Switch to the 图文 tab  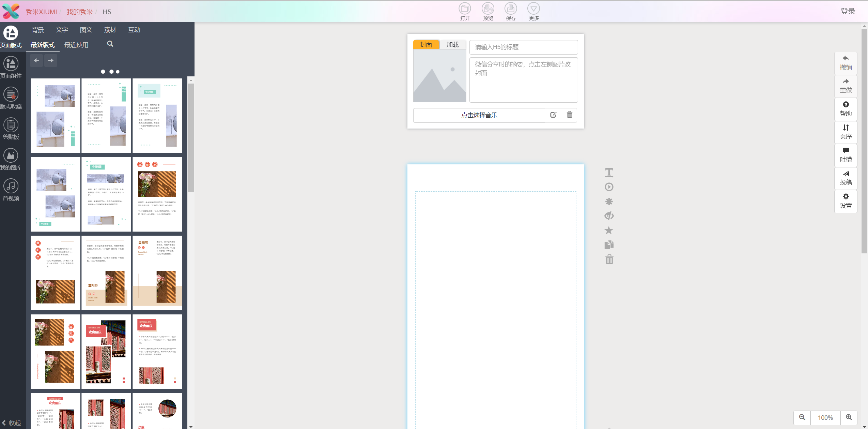(86, 30)
